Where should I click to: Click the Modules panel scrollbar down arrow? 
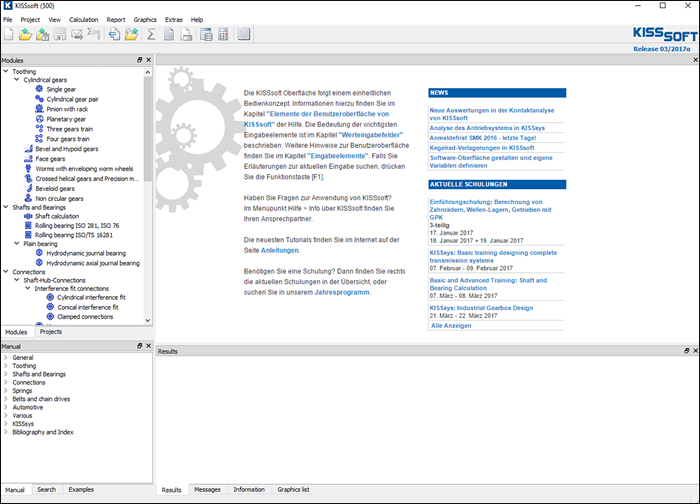pyautogui.click(x=148, y=321)
